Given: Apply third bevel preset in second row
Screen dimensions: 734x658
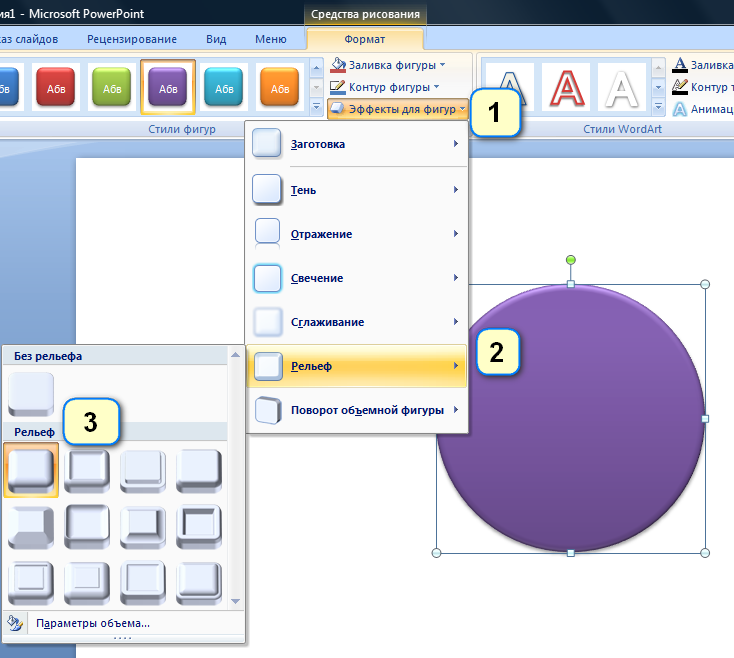Looking at the screenshot, I should click(143, 527).
